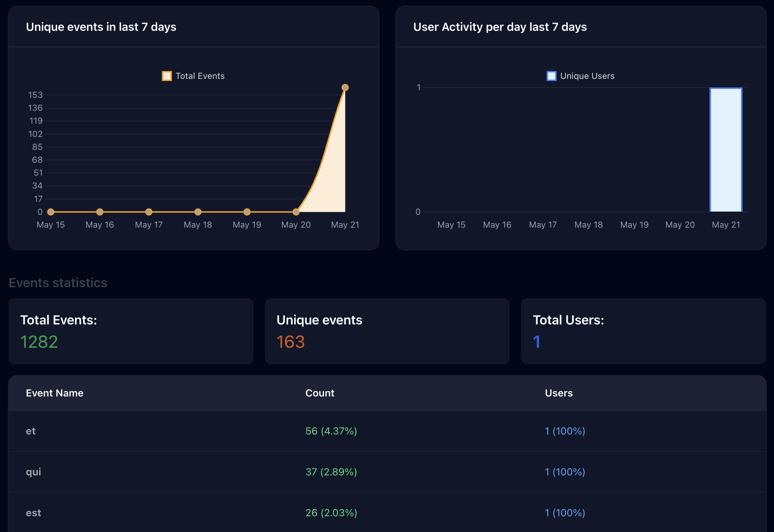Click the May 17 data point on line chart

coord(149,212)
